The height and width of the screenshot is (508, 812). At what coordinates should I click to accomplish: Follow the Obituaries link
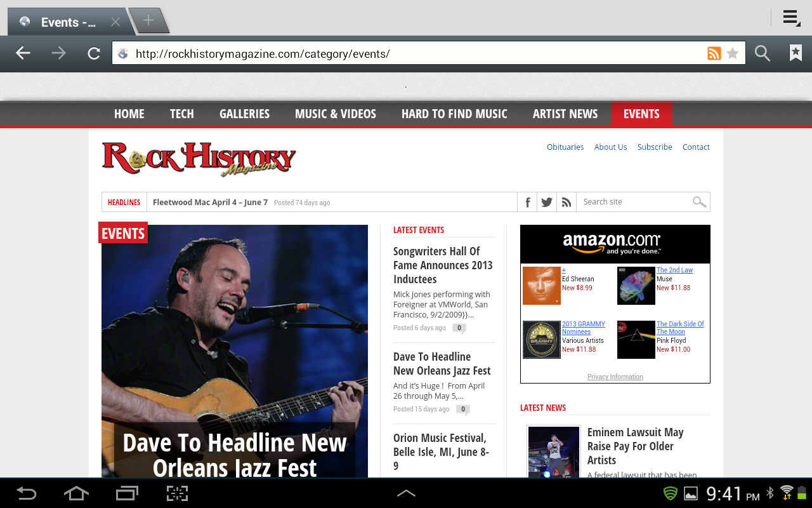[x=565, y=147]
